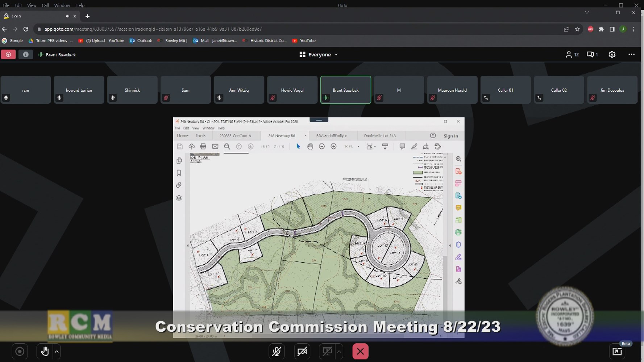Bookmark this page with star icon
The image size is (644, 362).
pos(577,29)
